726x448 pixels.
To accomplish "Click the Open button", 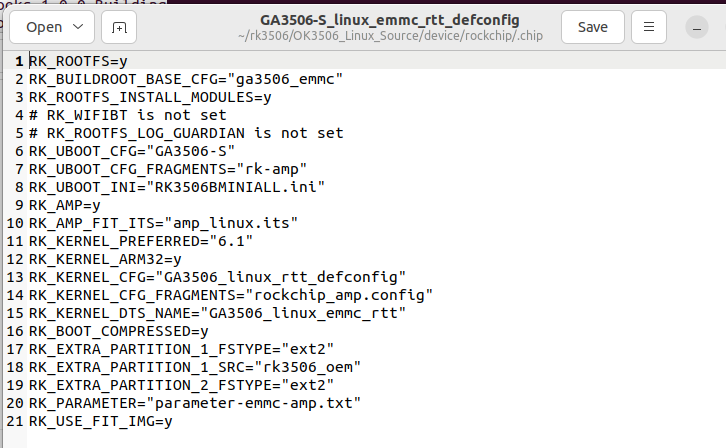I will click(44, 27).
